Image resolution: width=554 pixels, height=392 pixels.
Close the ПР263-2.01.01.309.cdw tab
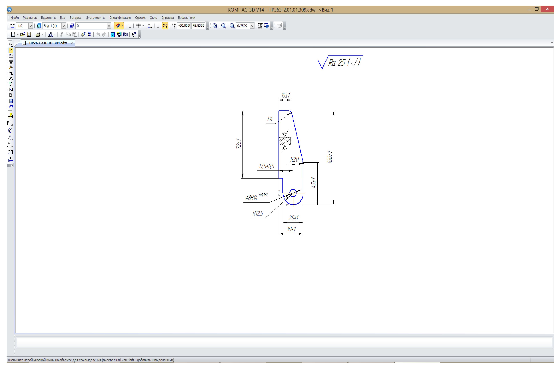pos(72,43)
